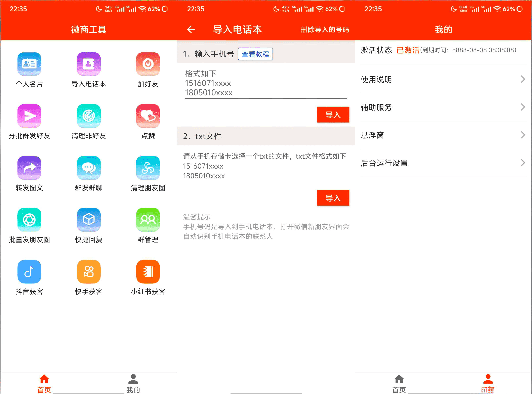Open 清理非好友 radar icon
The width and height of the screenshot is (532, 394).
point(89,116)
